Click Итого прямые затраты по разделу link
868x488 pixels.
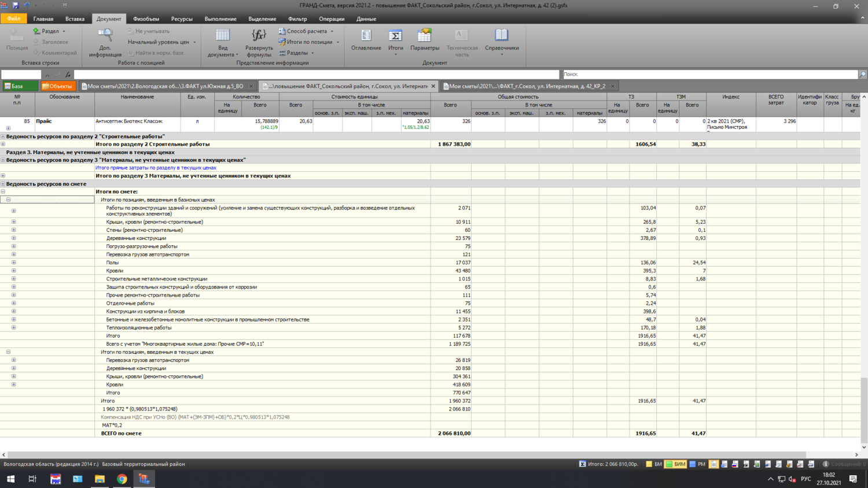pyautogui.click(x=156, y=168)
